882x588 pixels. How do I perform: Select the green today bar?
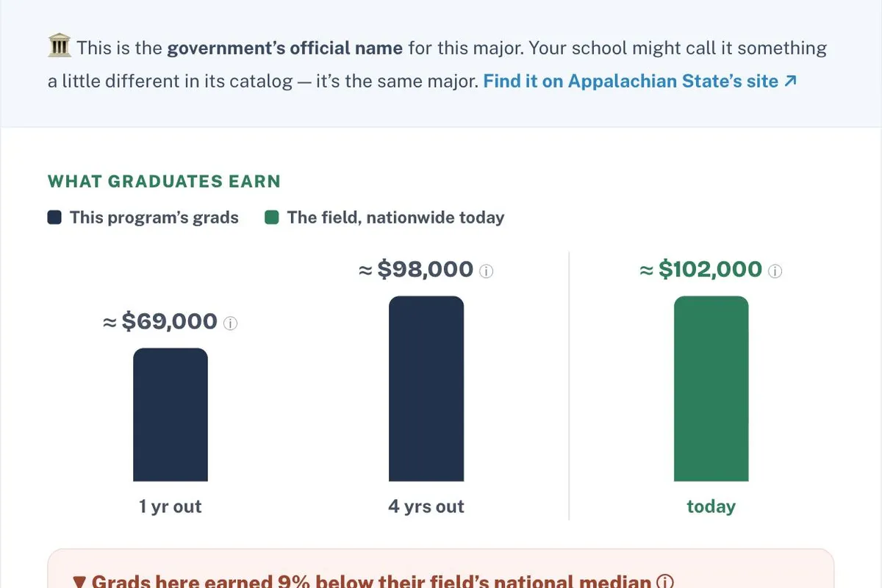(x=711, y=389)
